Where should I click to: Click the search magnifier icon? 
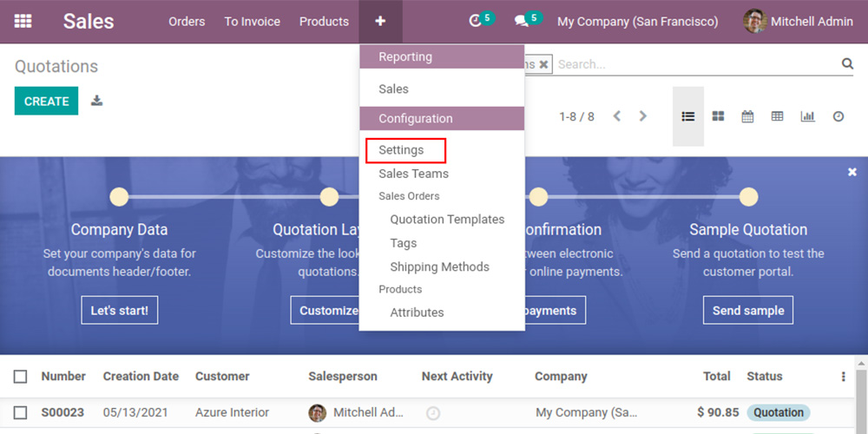pyautogui.click(x=847, y=64)
